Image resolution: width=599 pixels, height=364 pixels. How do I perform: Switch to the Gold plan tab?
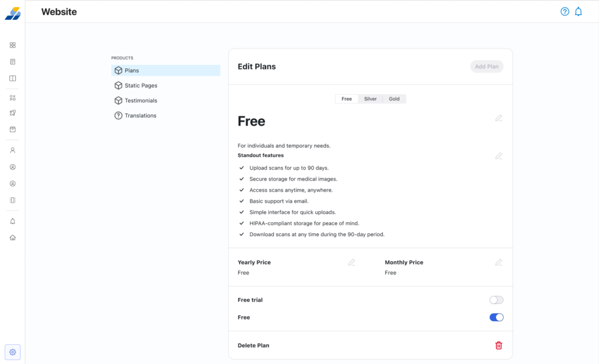(394, 99)
